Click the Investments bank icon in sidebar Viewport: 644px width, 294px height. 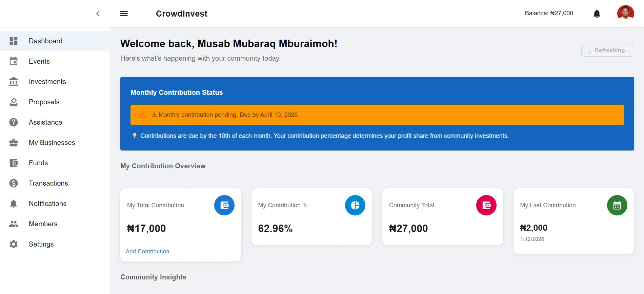(x=14, y=82)
